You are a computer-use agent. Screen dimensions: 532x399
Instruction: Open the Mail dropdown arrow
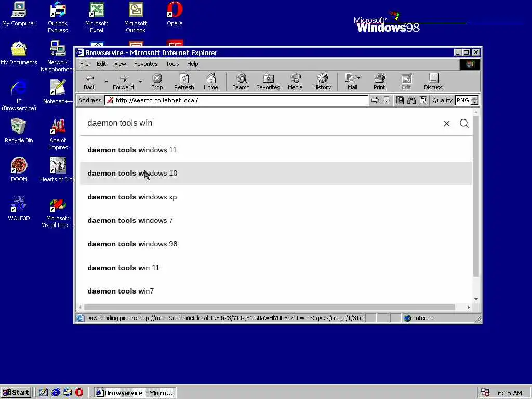point(359,78)
